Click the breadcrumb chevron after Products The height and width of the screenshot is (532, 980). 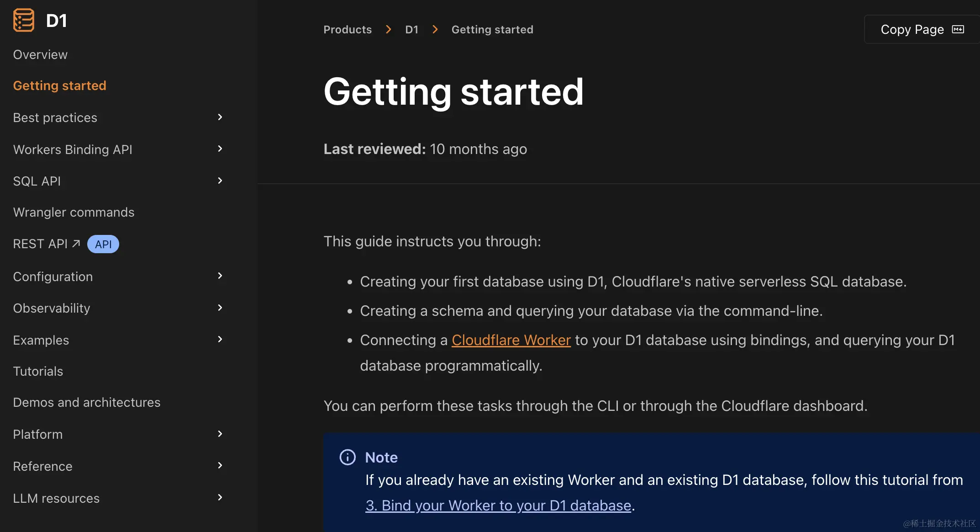[x=388, y=29]
